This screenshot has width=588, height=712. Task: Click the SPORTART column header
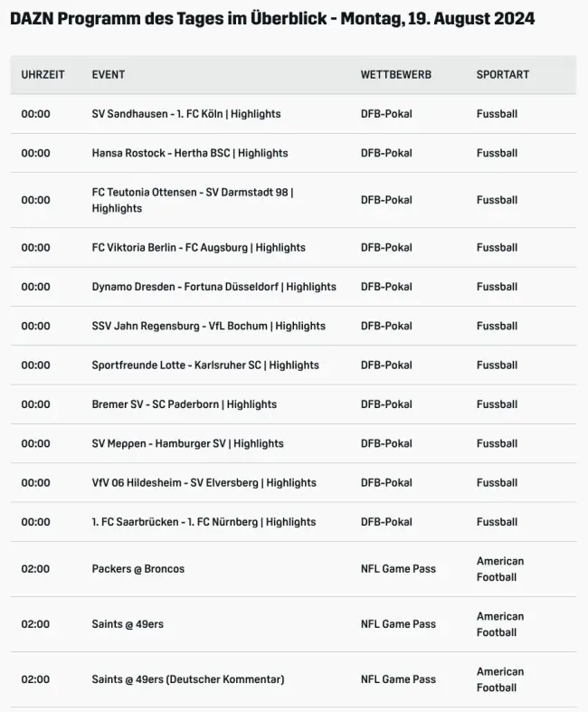[x=502, y=75]
